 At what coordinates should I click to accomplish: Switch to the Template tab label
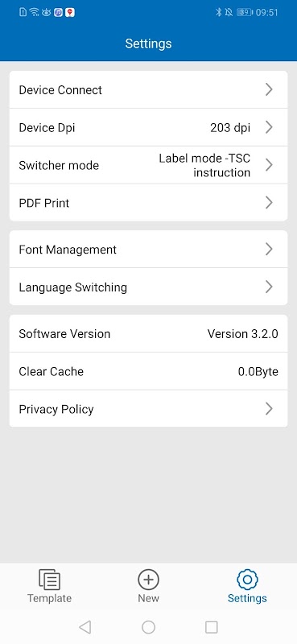click(x=49, y=598)
